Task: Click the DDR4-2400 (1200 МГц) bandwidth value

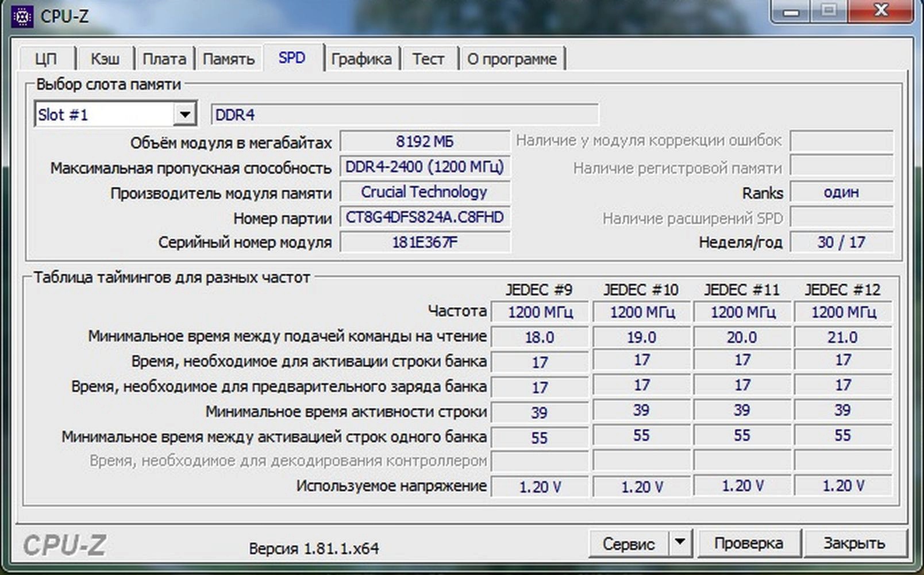Action: coord(425,167)
